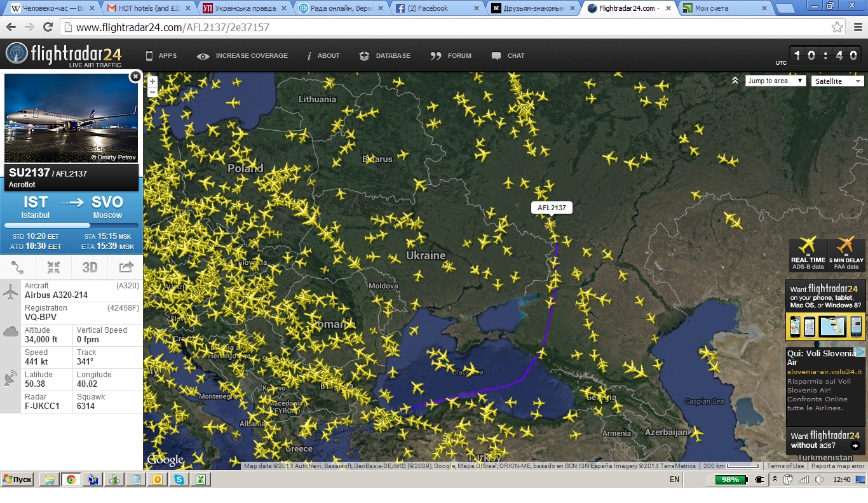This screenshot has width=868, height=503.
Task: Zoom out the map with minus
Action: point(153,92)
